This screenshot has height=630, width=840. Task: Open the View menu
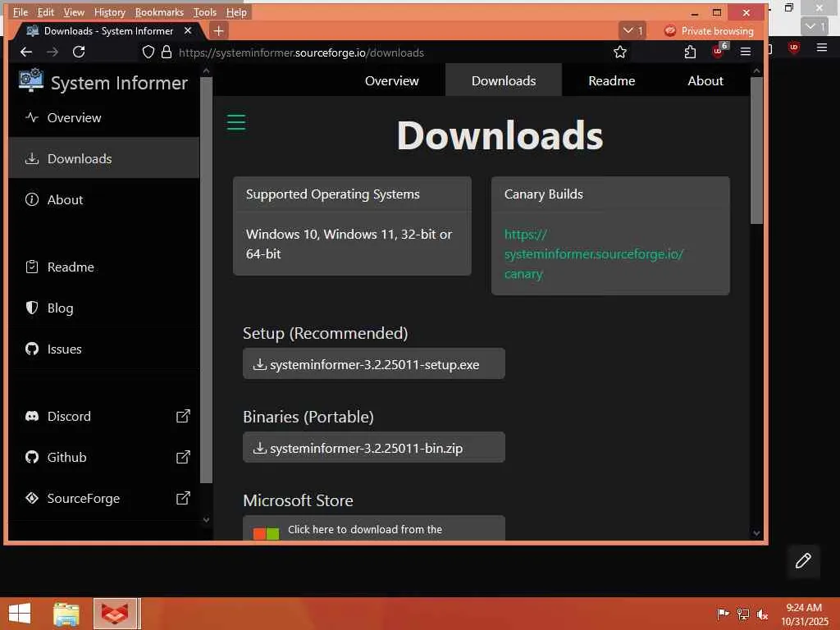[74, 11]
